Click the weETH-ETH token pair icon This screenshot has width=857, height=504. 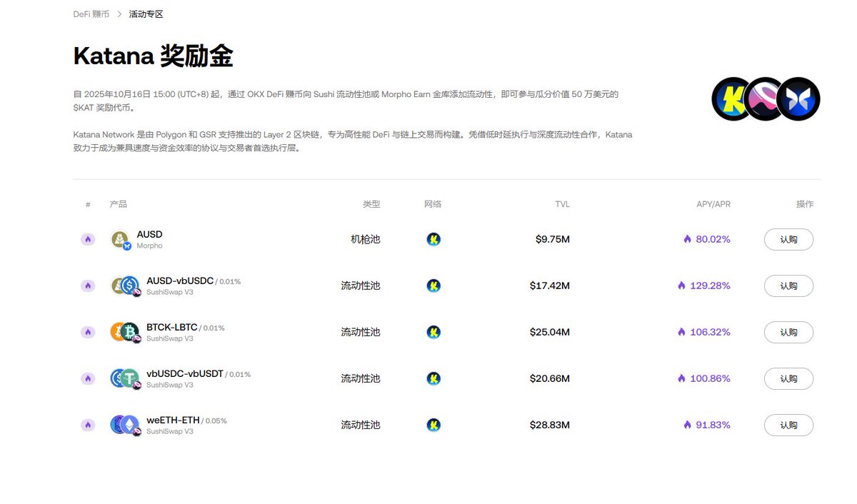coord(126,425)
